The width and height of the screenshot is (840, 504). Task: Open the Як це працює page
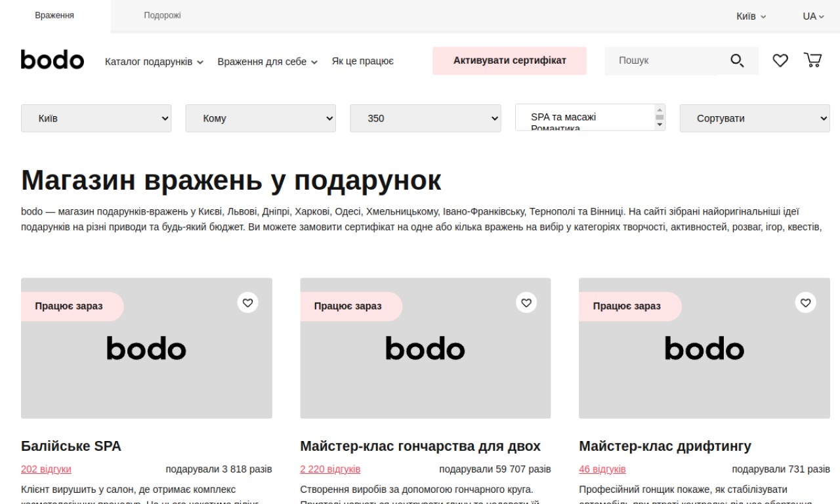pos(362,61)
